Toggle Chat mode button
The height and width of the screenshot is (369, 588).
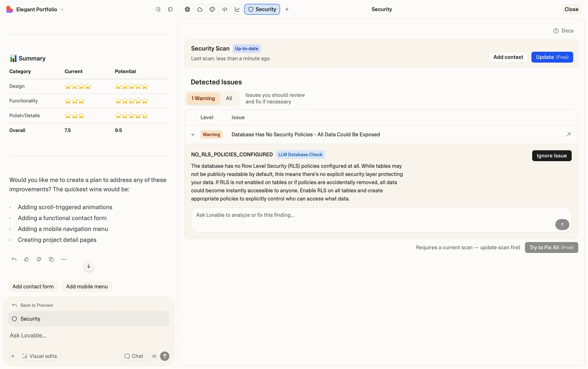tap(134, 356)
